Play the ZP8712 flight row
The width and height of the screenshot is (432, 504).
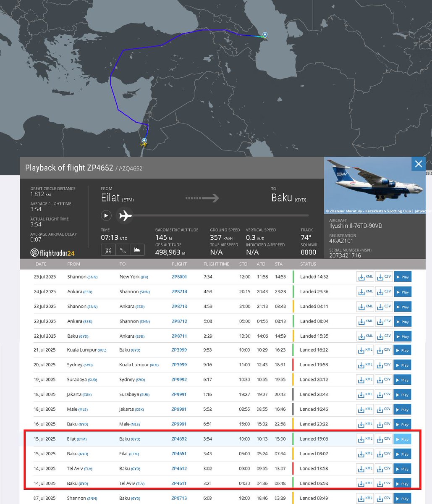[x=402, y=321]
